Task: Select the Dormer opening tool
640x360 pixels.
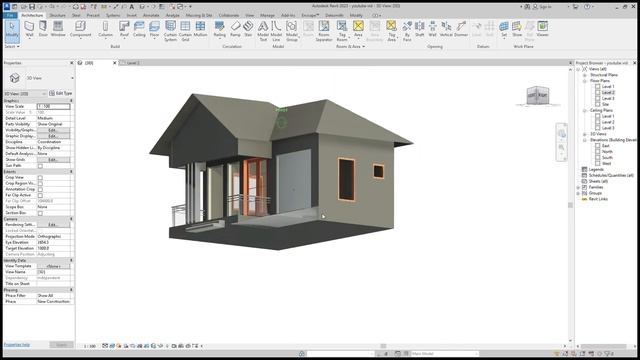Action: [461, 29]
